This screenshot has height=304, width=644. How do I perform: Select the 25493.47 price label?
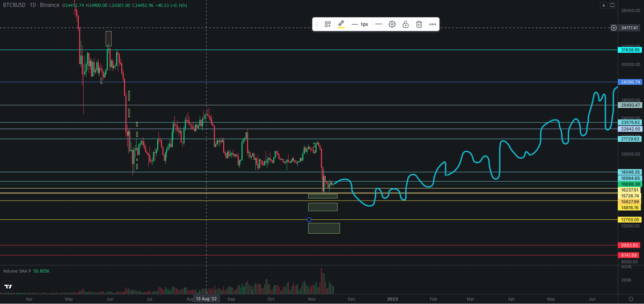(630, 105)
